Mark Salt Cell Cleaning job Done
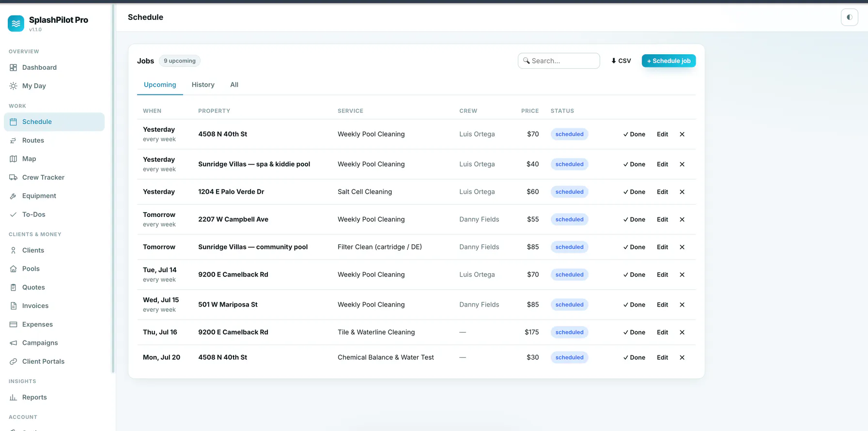 click(x=634, y=192)
